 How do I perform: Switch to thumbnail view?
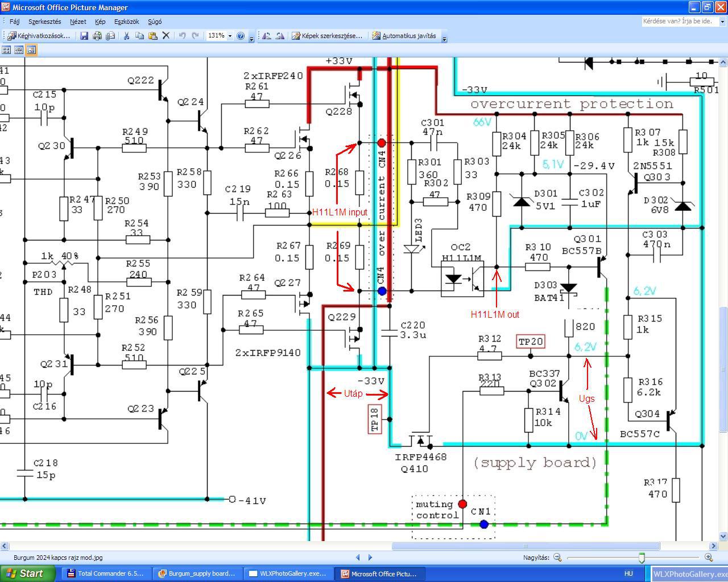click(6, 50)
